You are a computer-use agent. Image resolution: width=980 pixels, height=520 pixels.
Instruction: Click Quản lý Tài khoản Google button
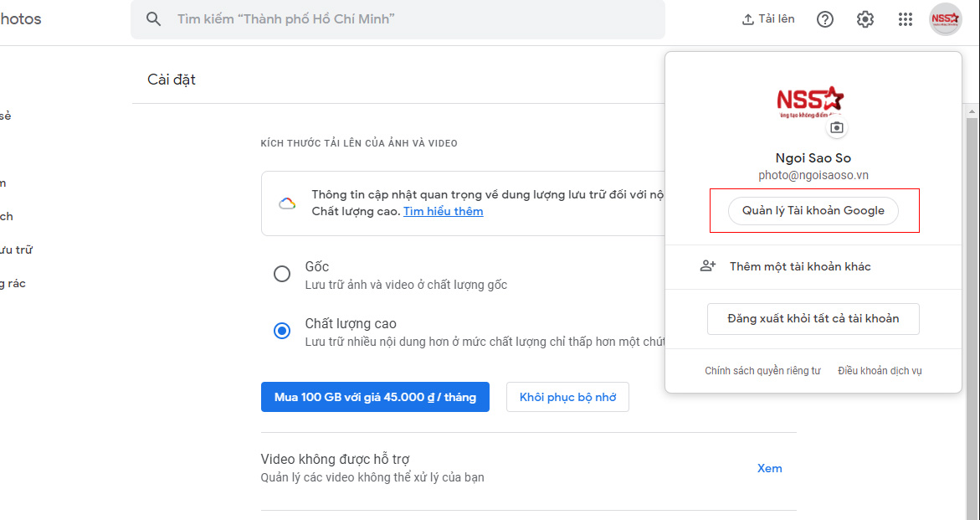(x=813, y=211)
